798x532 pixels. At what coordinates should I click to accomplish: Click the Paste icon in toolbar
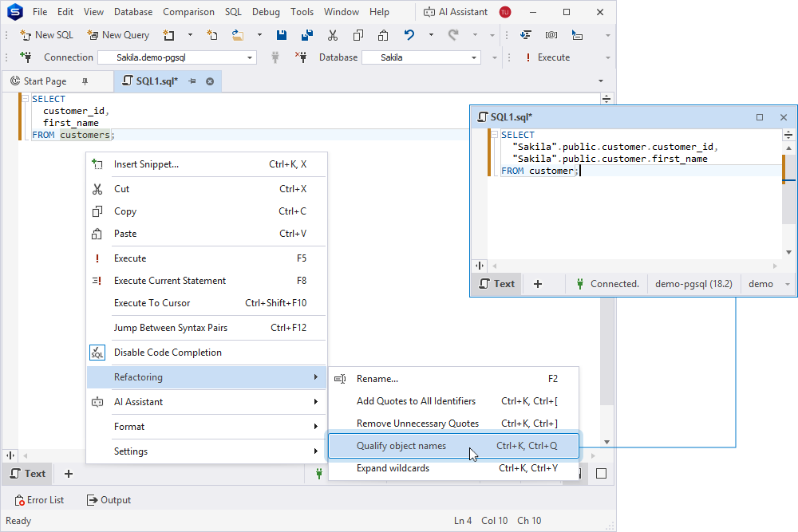click(383, 35)
